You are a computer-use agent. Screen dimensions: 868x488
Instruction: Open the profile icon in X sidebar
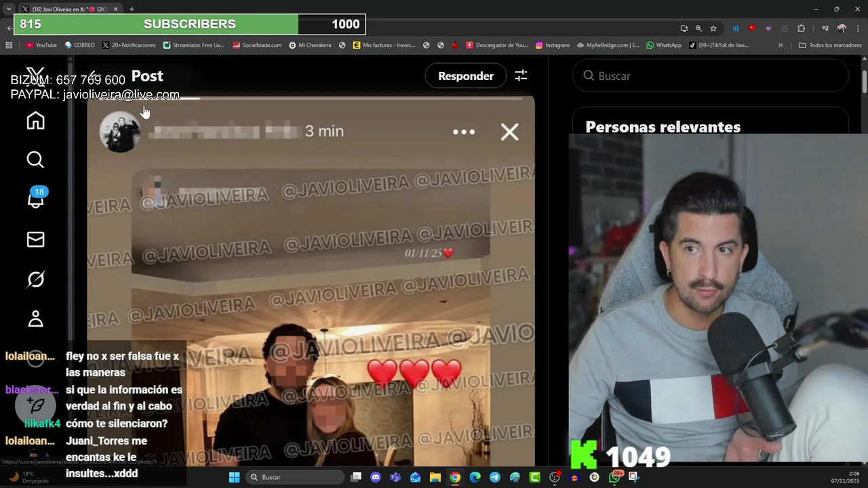tap(35, 319)
